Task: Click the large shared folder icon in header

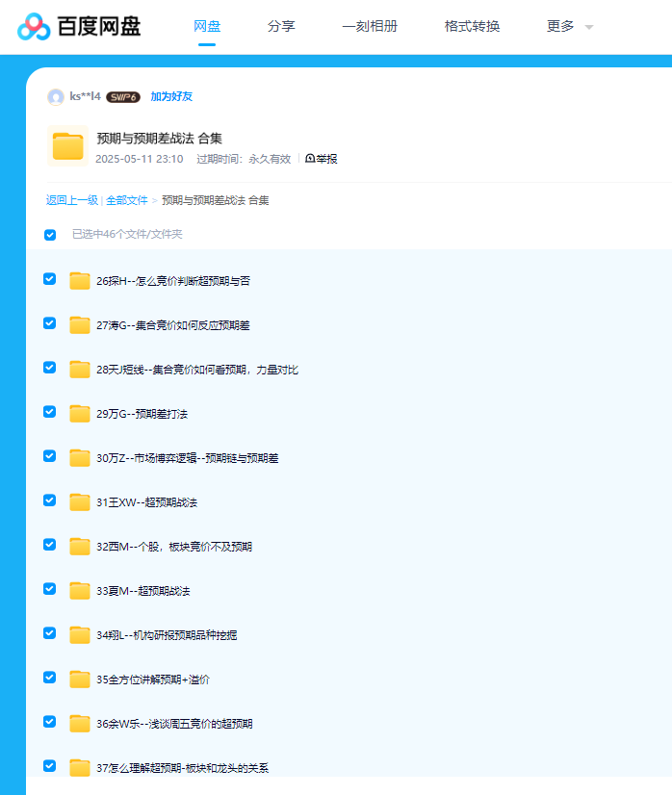Action: [67, 146]
